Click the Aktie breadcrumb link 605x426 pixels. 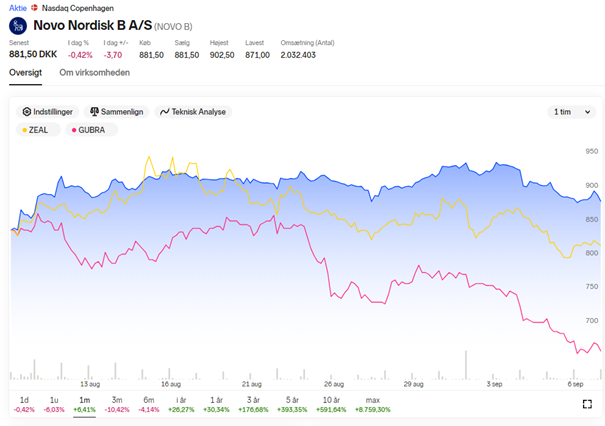coord(18,8)
